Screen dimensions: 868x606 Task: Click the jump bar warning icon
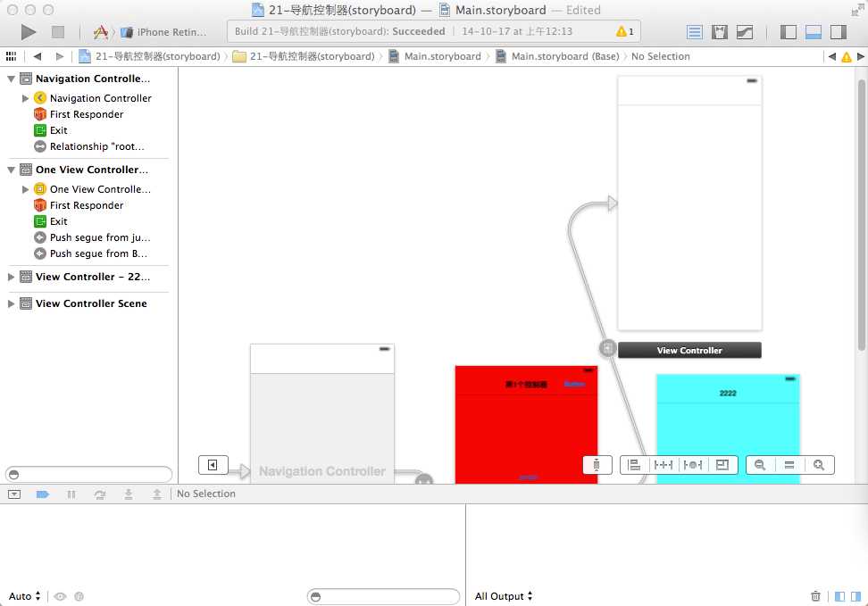[847, 57]
